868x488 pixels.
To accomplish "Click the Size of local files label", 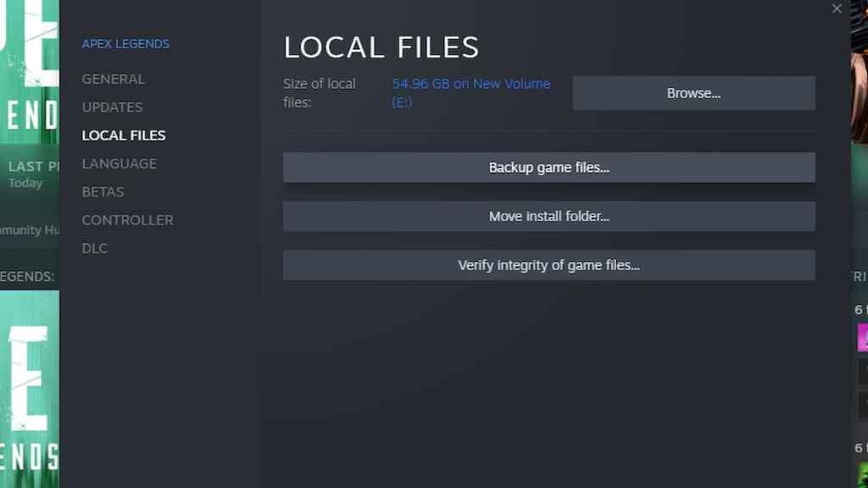I will tap(320, 93).
